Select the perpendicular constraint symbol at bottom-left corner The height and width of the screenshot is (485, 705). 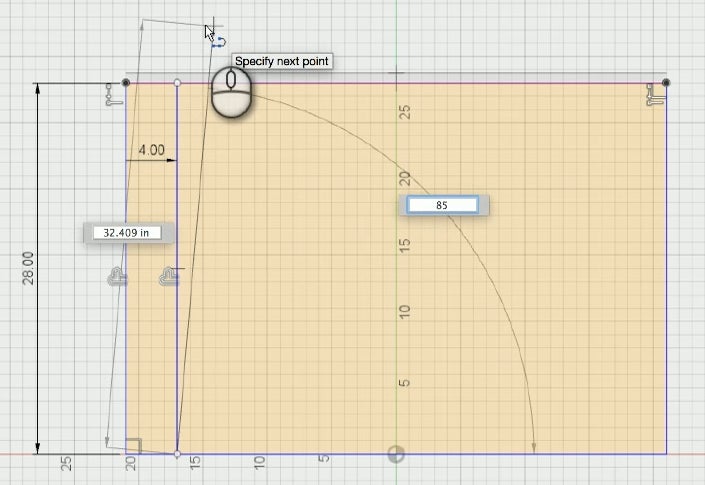[134, 446]
